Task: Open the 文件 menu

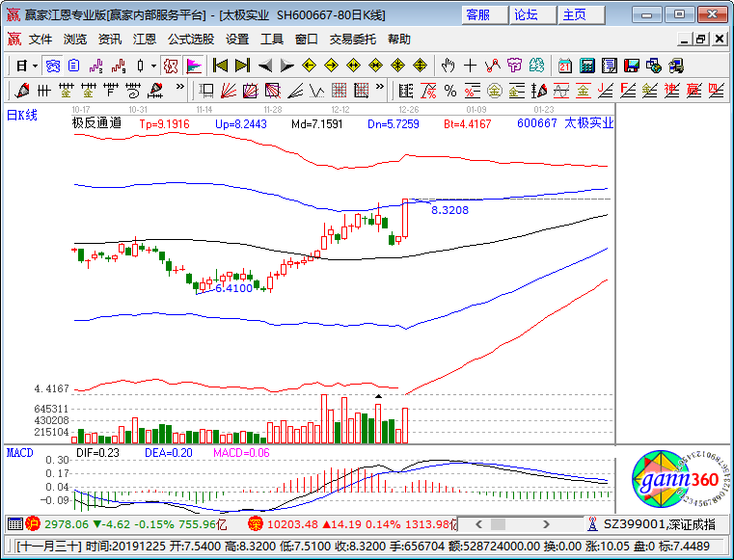Action: [x=41, y=40]
